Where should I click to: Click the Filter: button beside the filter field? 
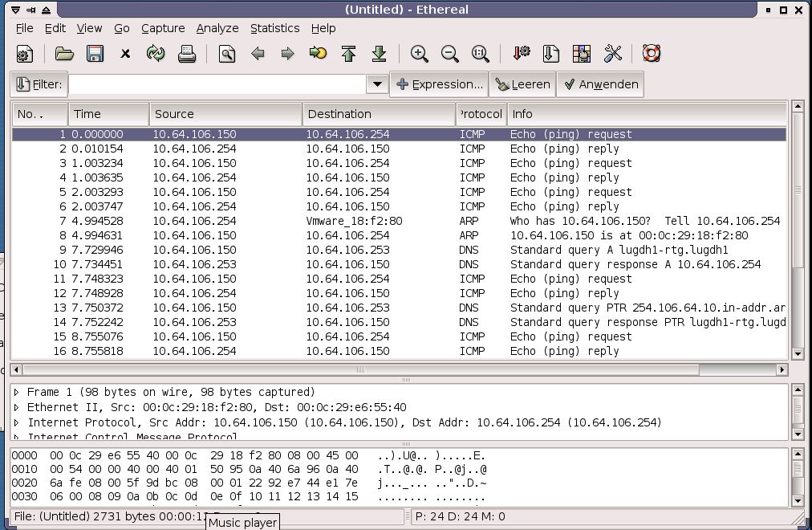point(39,84)
